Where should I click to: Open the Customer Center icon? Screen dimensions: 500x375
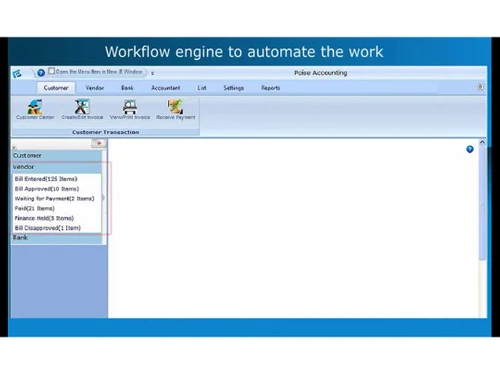(35, 110)
